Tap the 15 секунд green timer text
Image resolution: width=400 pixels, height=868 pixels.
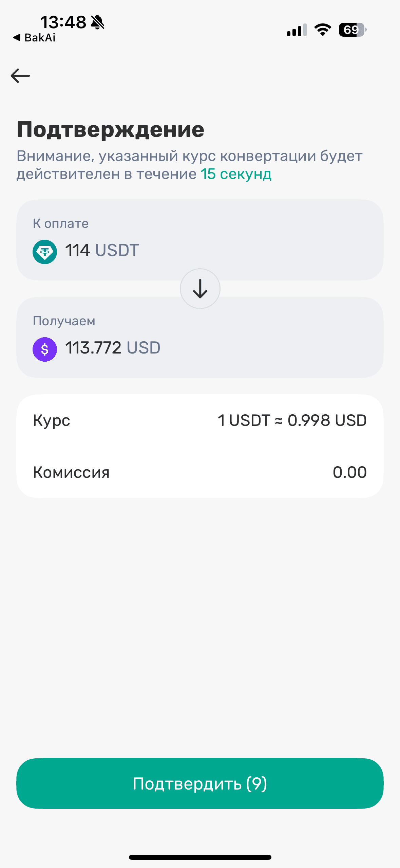coord(236,174)
